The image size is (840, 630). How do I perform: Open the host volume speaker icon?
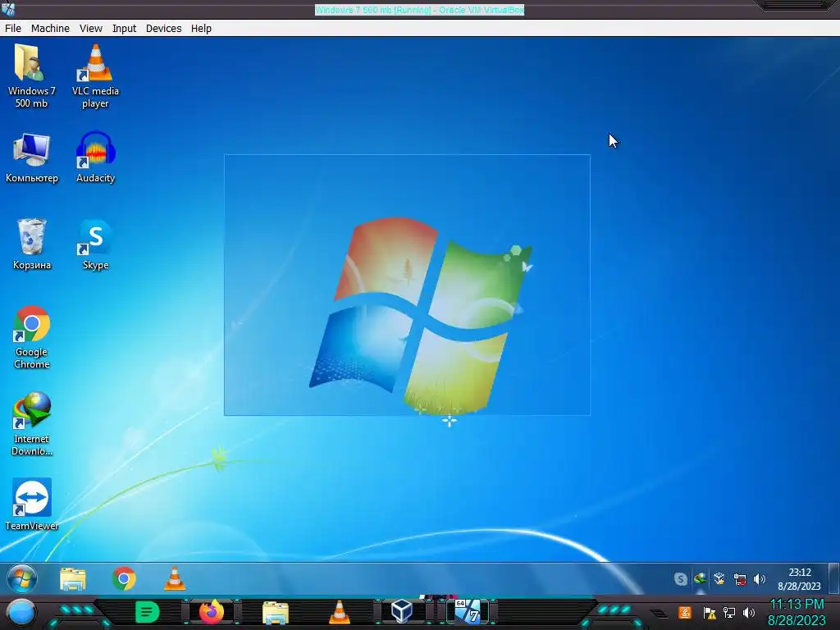pos(748,613)
